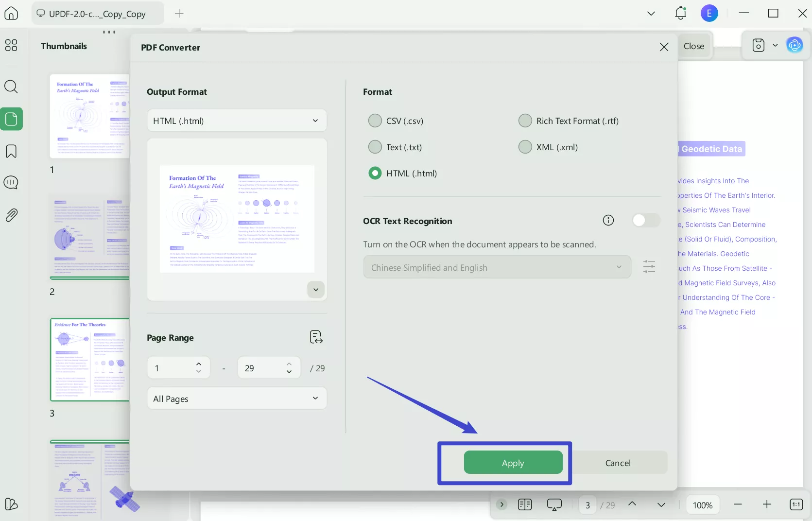
Task: Switch to the UPDF-2.0 document tab
Action: pos(97,13)
